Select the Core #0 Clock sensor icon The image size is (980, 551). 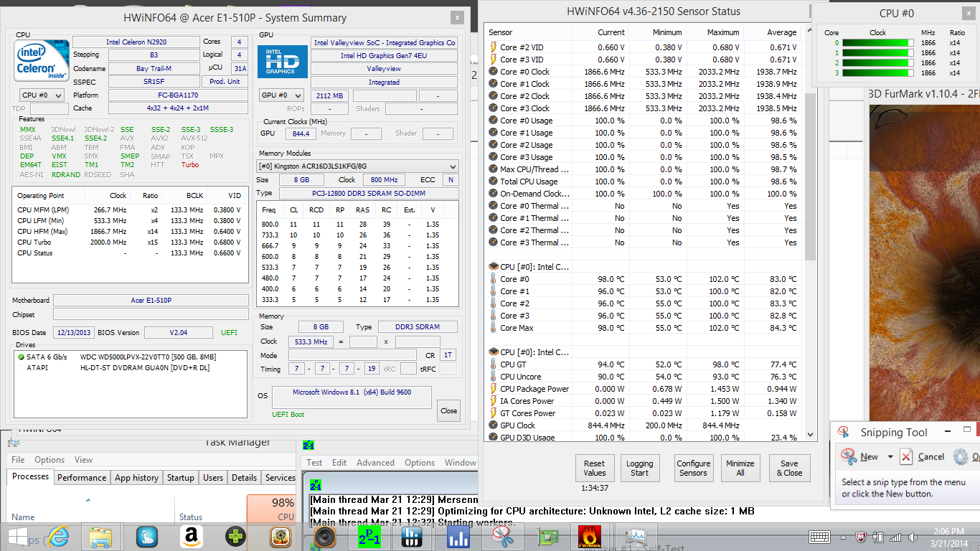[493, 72]
